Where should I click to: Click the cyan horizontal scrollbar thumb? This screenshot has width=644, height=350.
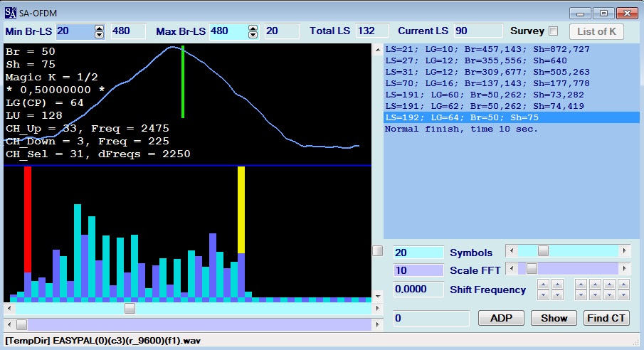coord(130,308)
